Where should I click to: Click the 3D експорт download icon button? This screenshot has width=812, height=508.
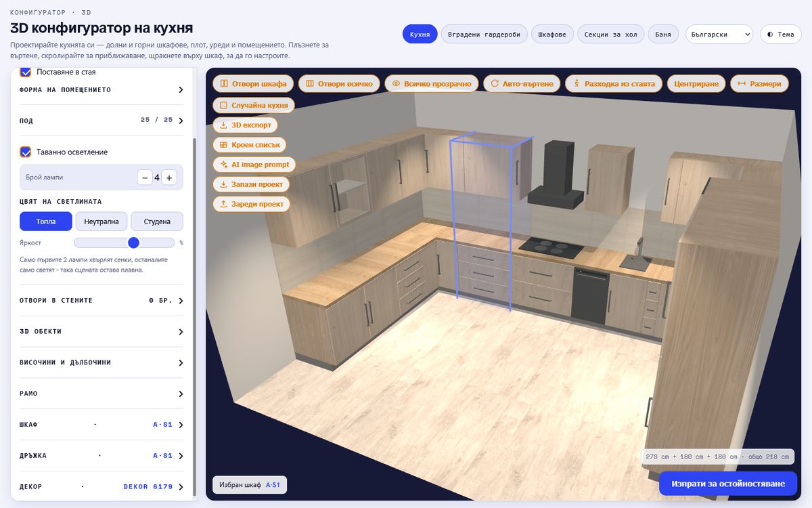click(246, 125)
